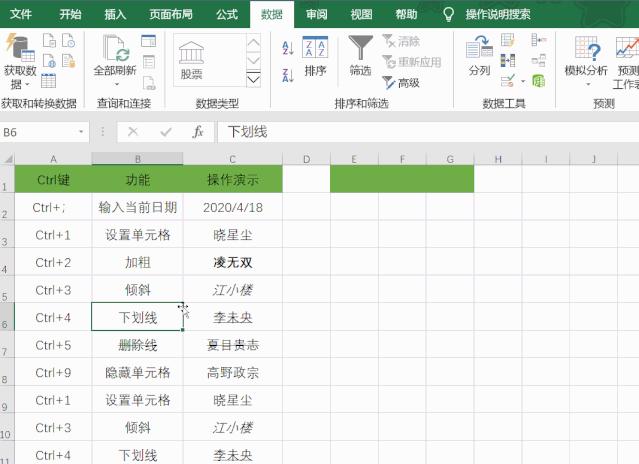Select the cell with 输入当前日期
Screen dimensions: 639x464
coord(138,207)
